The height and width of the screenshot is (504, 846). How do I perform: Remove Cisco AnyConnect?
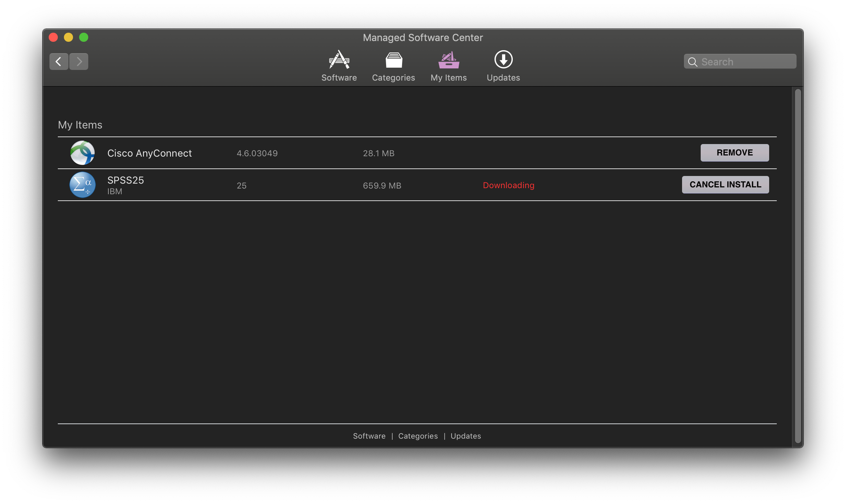pos(735,153)
